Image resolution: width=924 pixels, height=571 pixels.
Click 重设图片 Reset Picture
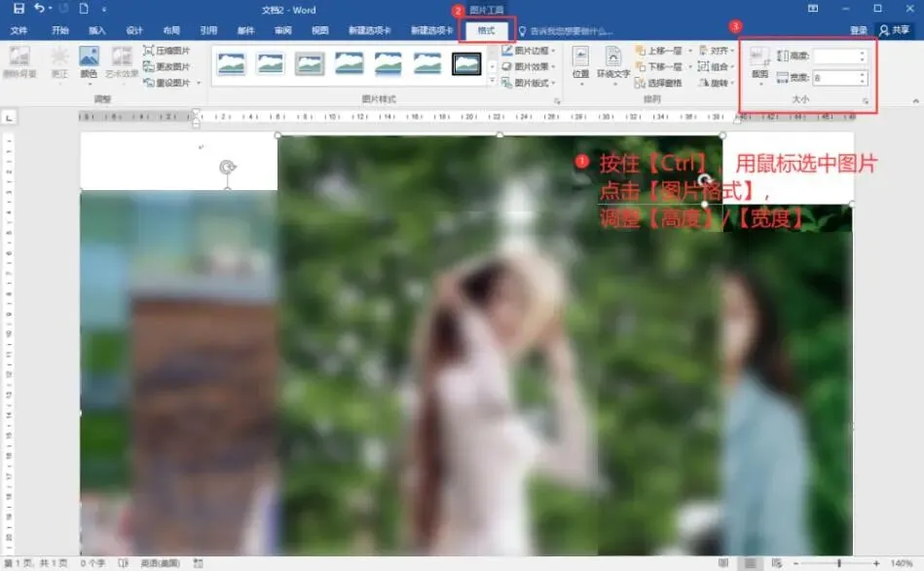[166, 83]
